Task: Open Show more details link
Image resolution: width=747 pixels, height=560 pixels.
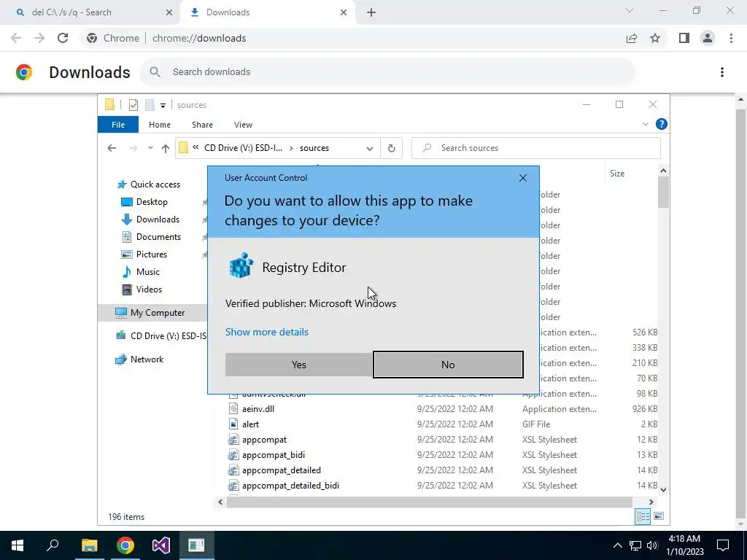Action: tap(267, 332)
